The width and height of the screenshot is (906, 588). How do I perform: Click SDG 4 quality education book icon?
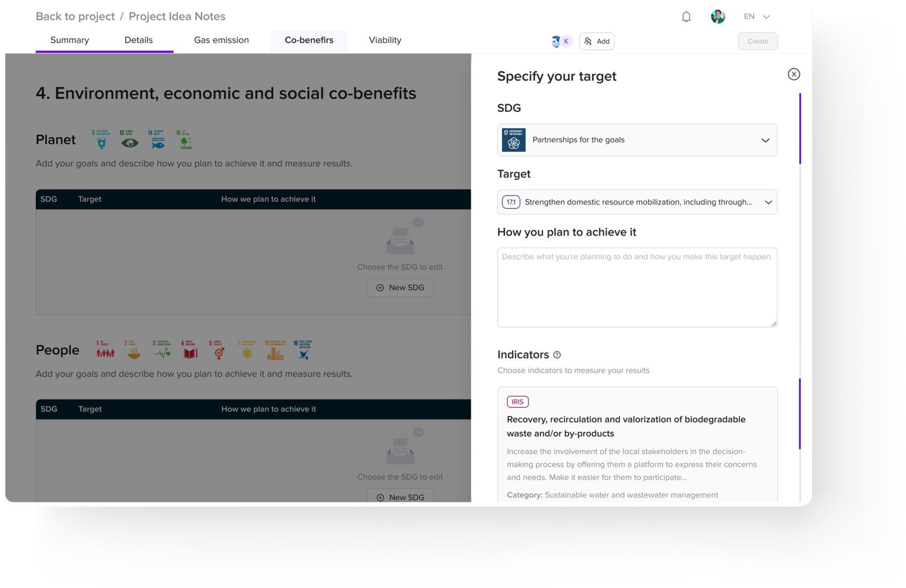pos(190,350)
